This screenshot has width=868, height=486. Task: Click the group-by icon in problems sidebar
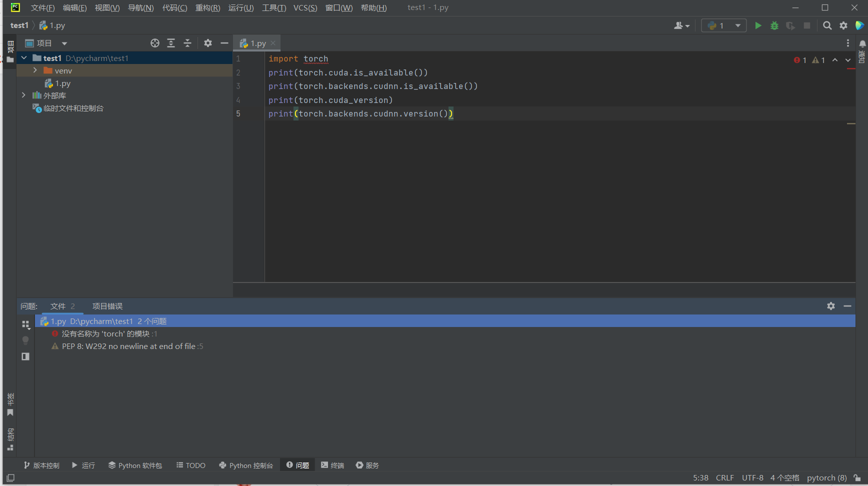click(25, 324)
